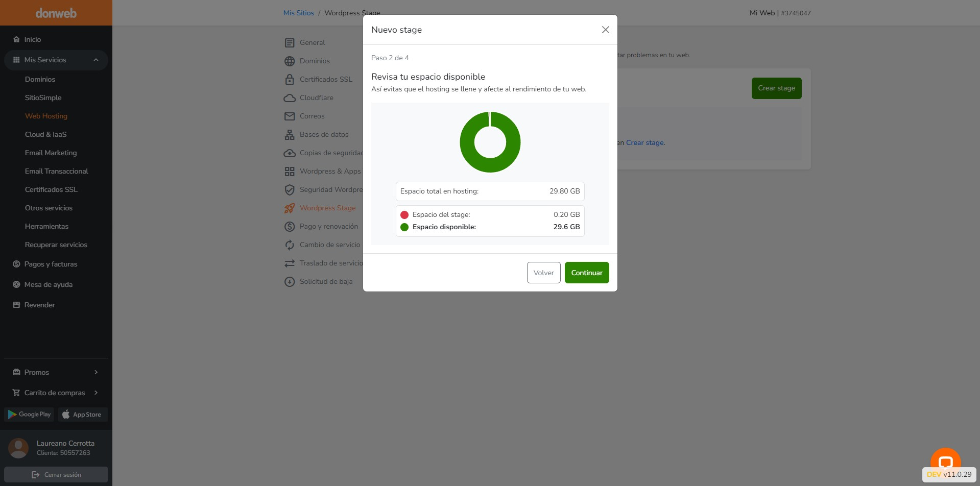Click the green Espacio disponible dot

coord(404,227)
